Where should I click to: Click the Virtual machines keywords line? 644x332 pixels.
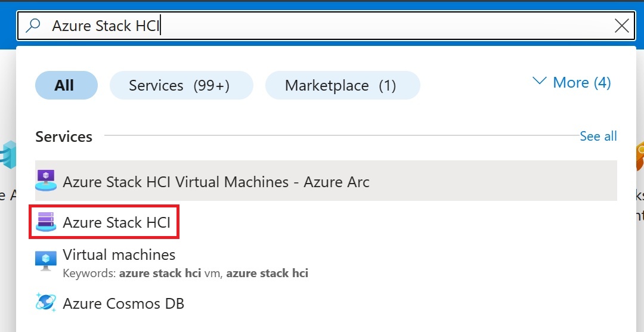[185, 274]
